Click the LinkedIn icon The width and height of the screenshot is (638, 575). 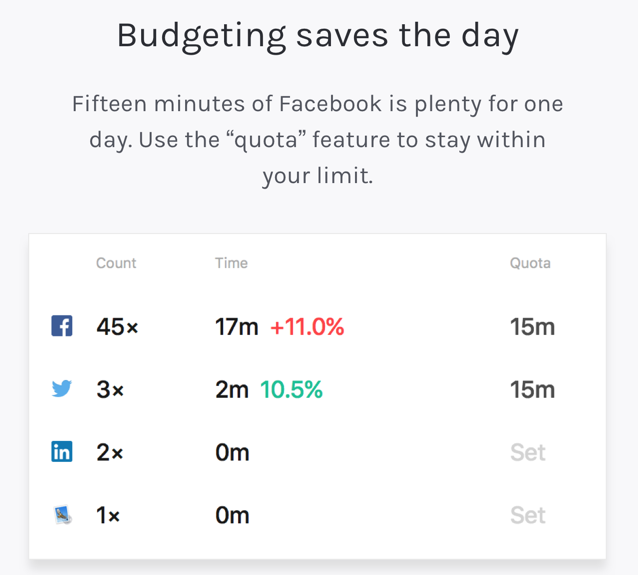(62, 452)
